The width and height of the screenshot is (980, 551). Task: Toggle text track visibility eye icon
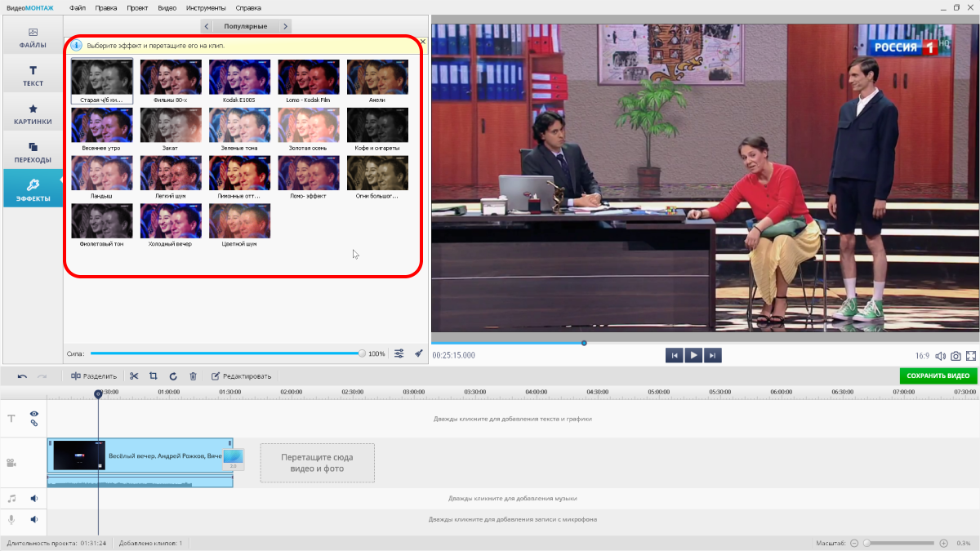[34, 414]
